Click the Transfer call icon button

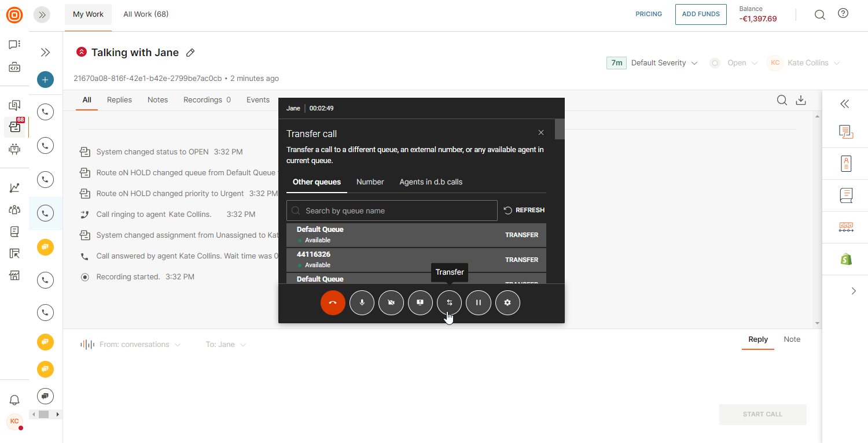(450, 302)
